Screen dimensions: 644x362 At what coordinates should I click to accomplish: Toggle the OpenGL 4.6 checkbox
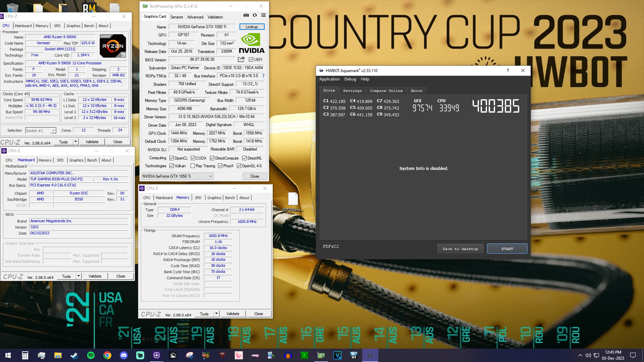coord(239,166)
